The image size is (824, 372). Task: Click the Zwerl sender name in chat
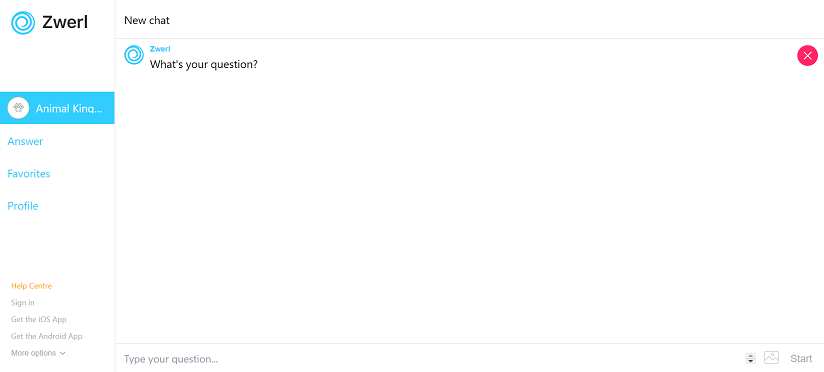(160, 49)
